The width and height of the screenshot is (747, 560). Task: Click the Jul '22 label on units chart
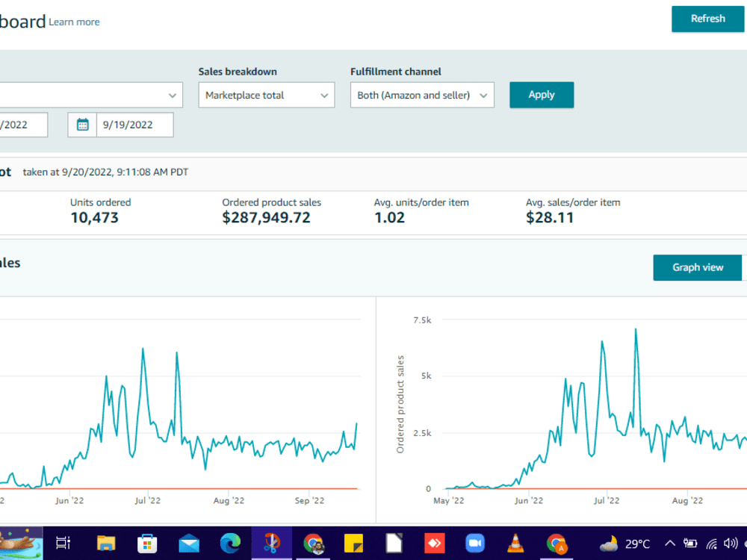[x=147, y=500]
